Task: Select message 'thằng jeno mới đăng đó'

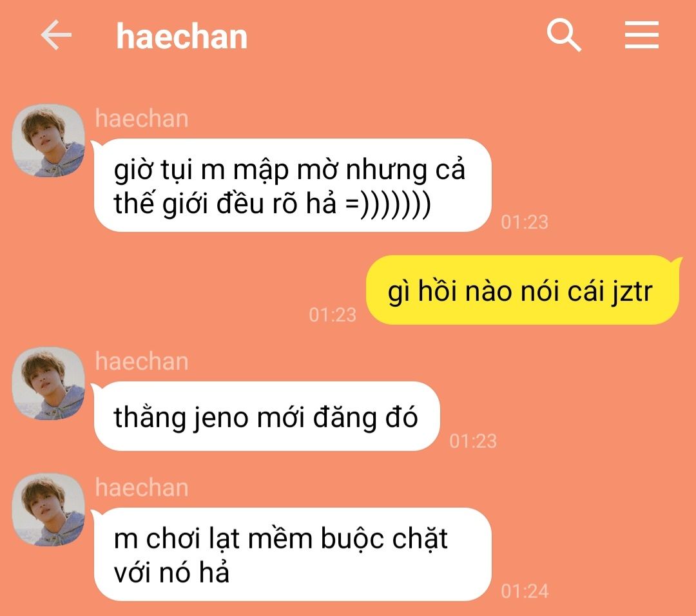Action: tap(267, 416)
